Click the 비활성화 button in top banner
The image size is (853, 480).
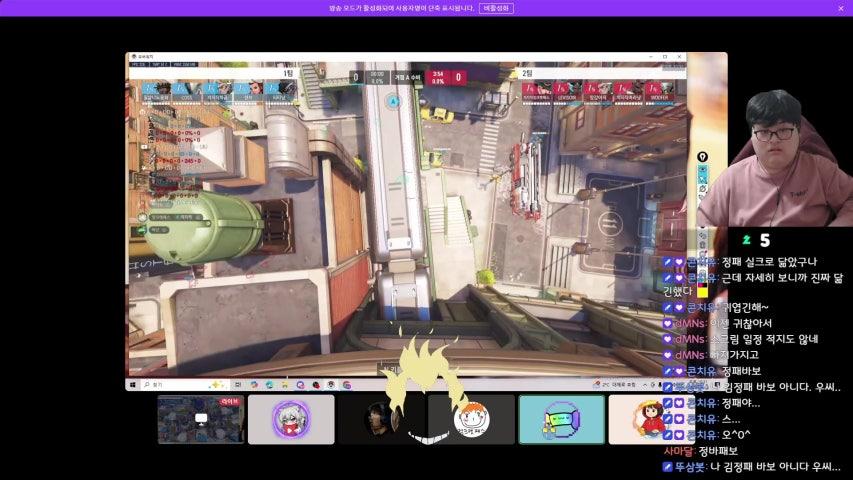(496, 8)
